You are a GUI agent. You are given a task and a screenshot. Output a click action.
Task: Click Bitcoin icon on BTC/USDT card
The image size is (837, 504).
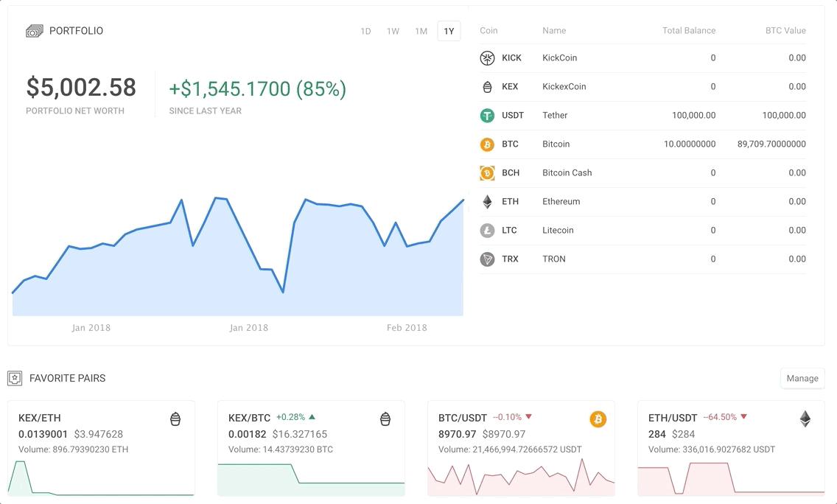point(598,419)
